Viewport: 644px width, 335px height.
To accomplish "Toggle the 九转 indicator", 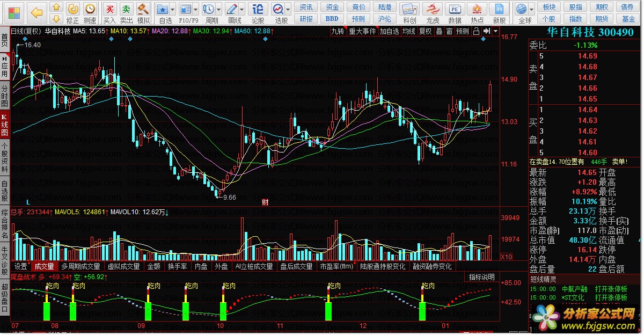I will pos(338,31).
